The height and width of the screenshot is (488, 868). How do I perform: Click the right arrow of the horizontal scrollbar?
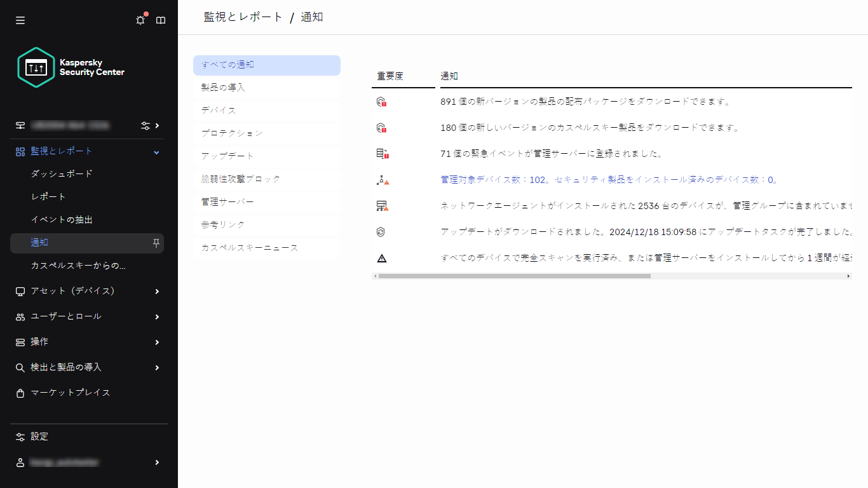[848, 276]
